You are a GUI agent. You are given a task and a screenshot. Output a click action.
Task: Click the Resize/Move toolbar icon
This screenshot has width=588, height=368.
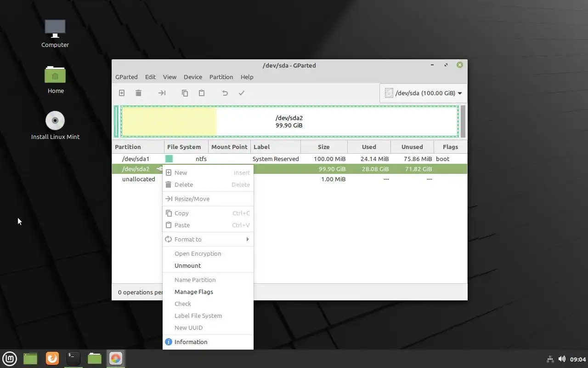click(162, 93)
